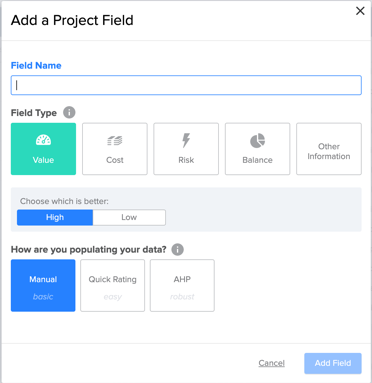Select Manual basic data population
372x383 pixels.
click(43, 286)
